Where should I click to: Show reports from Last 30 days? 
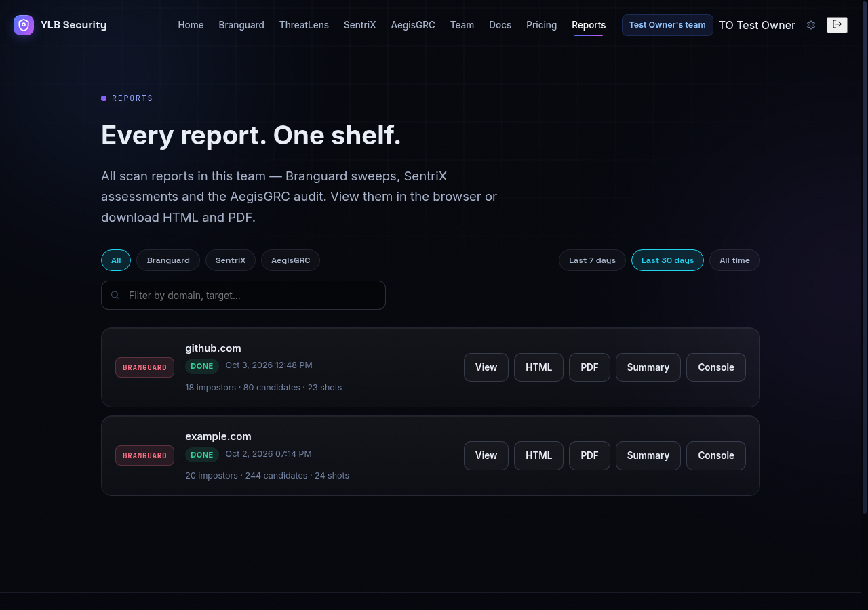tap(667, 260)
